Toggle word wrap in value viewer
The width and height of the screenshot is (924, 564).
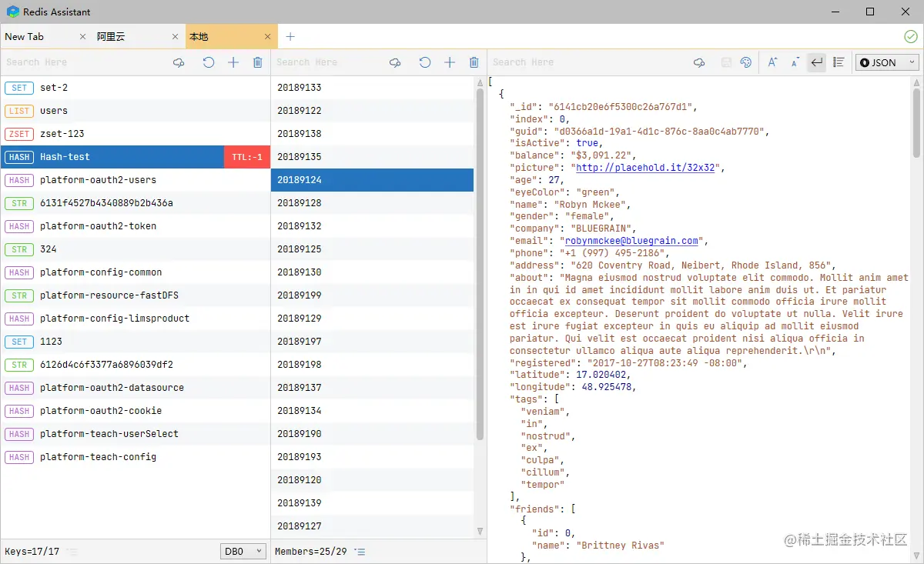point(817,62)
